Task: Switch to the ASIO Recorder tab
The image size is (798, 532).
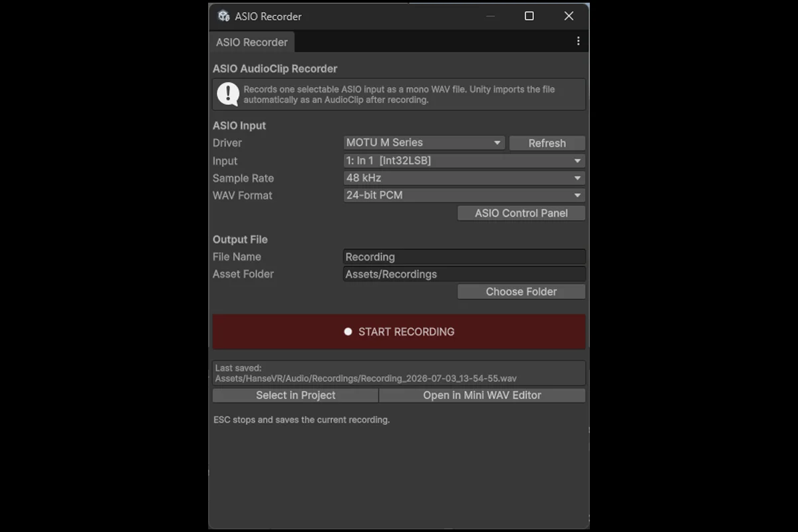Action: pos(252,42)
